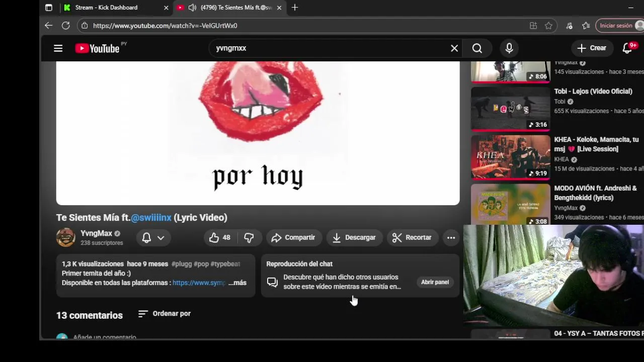
Task: Open Ordenar por sort dropdown
Action: 165,314
